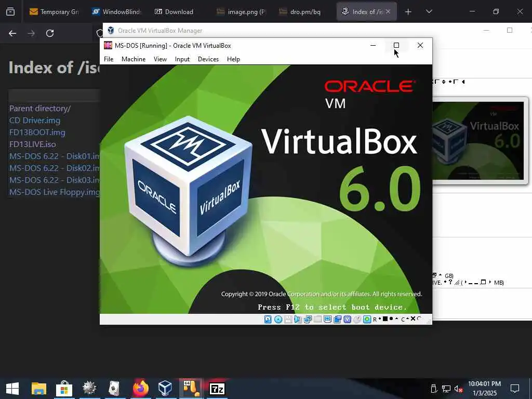
Task: Switch to the image.png browser tab
Action: click(x=241, y=12)
